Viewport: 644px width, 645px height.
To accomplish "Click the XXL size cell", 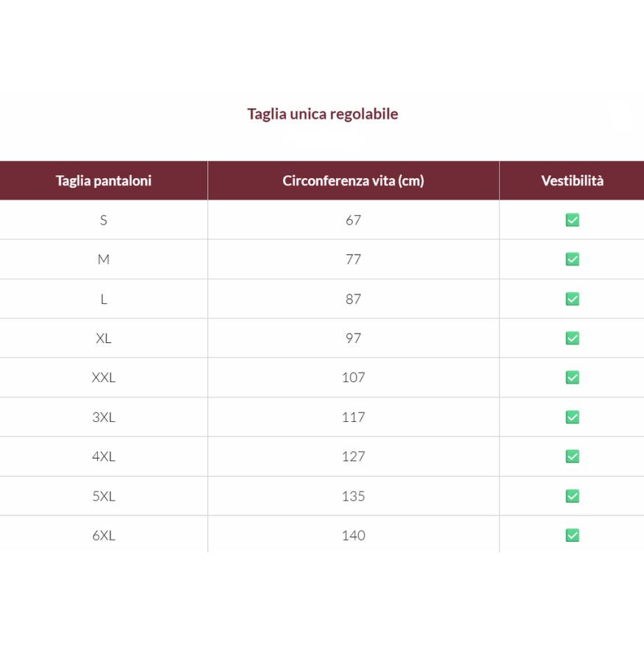I will (104, 377).
